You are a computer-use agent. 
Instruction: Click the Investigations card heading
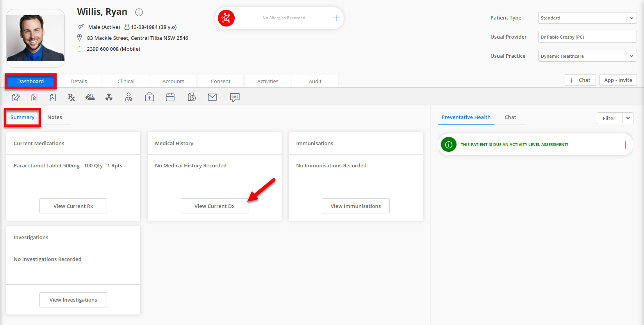click(x=31, y=237)
